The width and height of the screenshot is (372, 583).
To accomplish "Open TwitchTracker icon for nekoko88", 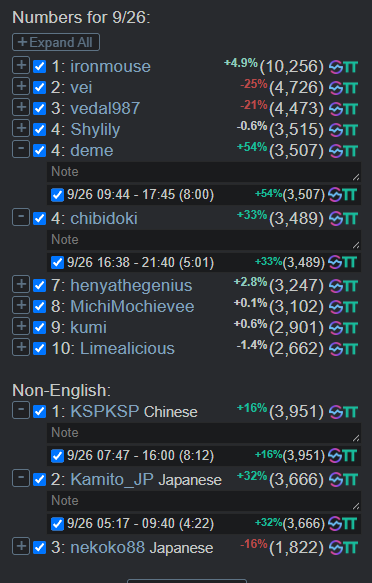I will 350,548.
